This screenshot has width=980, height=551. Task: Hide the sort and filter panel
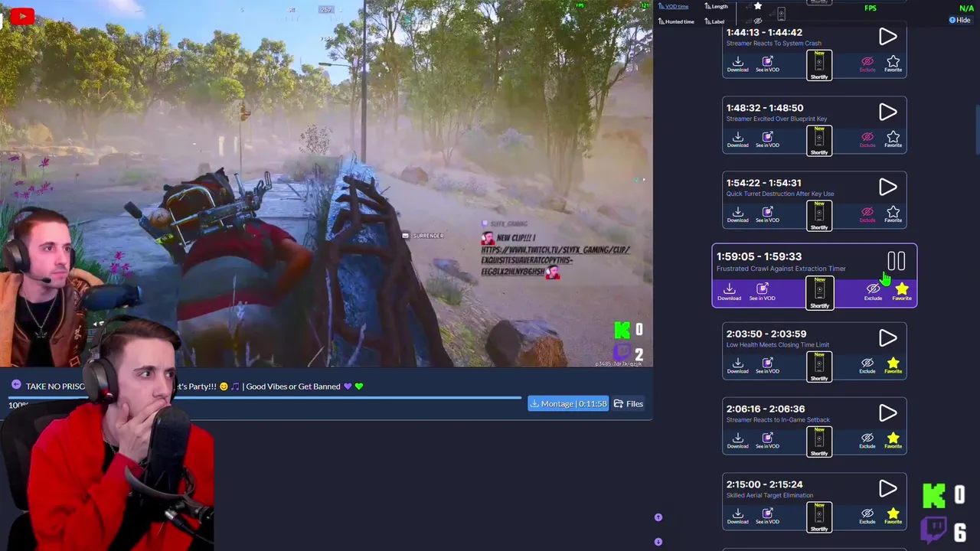tap(959, 20)
